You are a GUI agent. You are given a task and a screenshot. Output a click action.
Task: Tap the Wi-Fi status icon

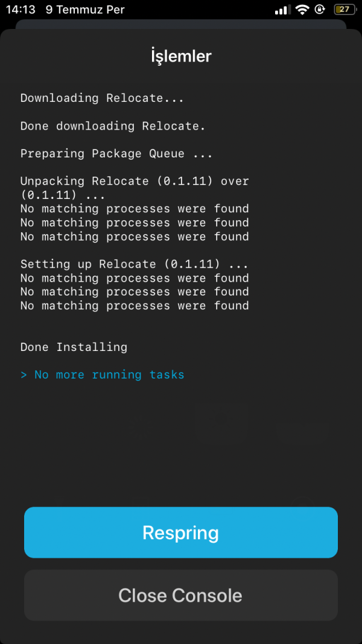tap(302, 10)
